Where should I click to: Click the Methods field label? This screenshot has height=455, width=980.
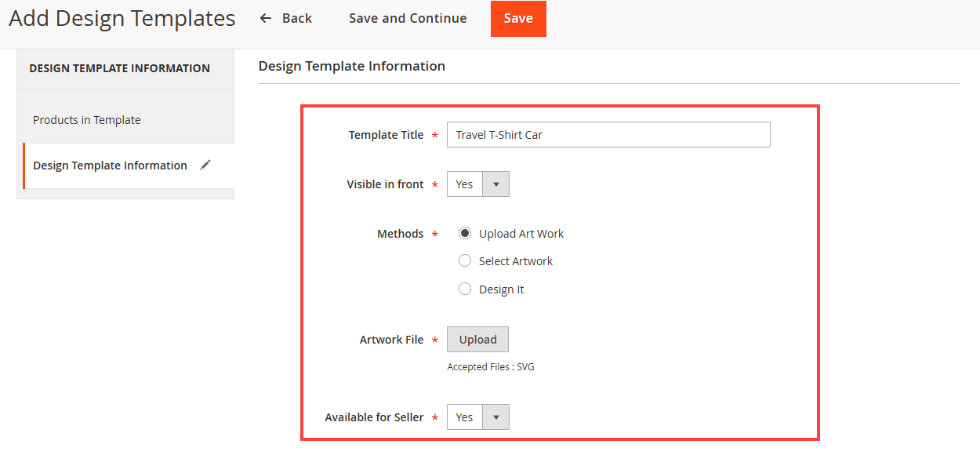click(x=400, y=234)
